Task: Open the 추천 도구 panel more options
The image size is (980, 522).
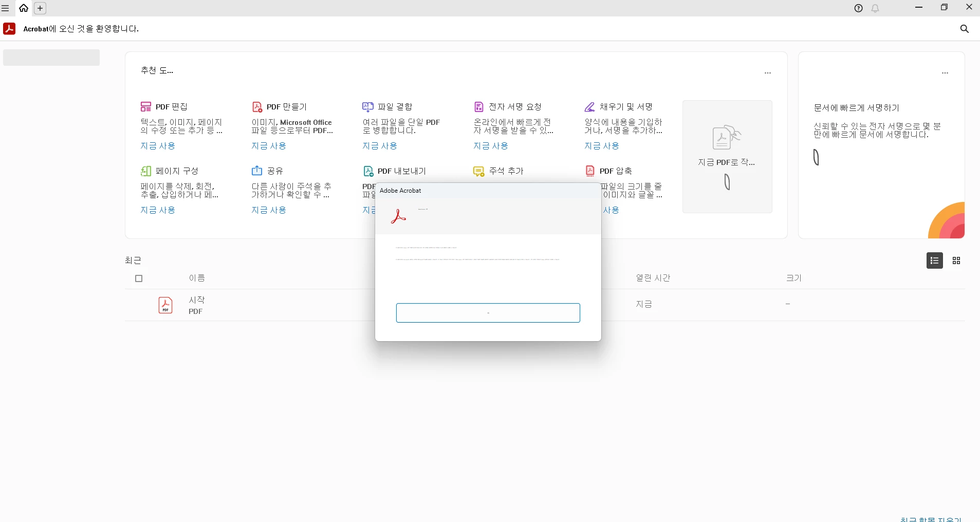Action: pos(768,73)
